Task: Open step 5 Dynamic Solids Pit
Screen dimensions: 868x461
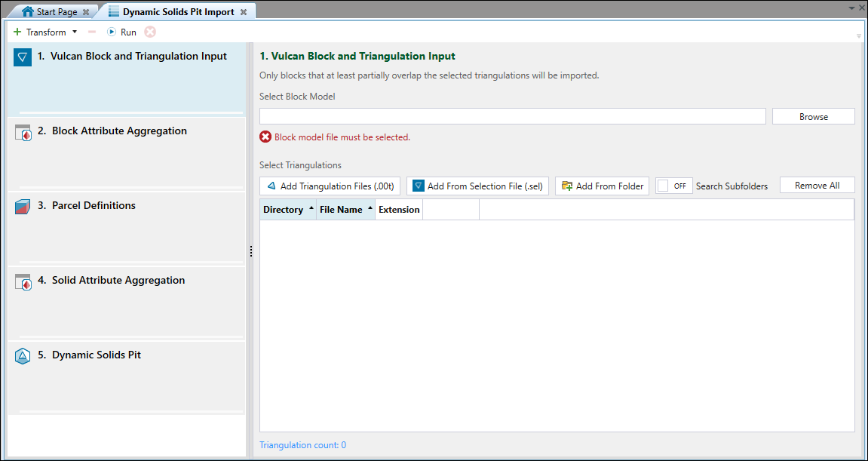Action: (126, 377)
